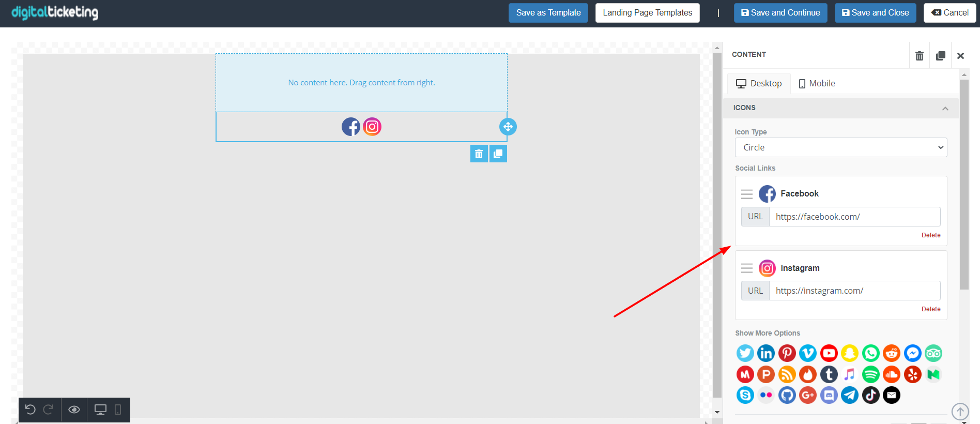The image size is (980, 424).
Task: Close the Content panel
Action: (x=960, y=55)
